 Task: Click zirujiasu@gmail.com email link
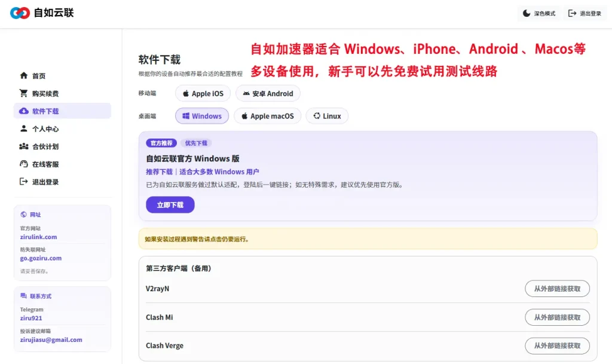pos(51,339)
